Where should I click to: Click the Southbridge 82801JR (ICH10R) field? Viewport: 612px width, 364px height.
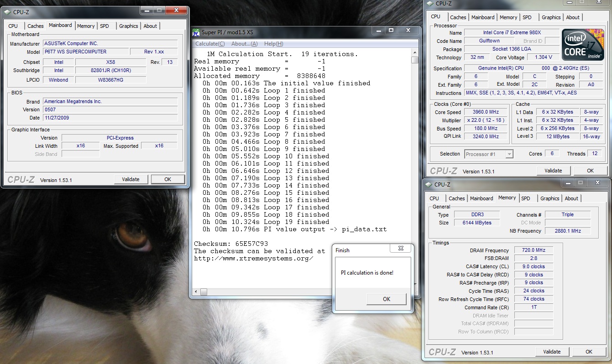click(110, 71)
